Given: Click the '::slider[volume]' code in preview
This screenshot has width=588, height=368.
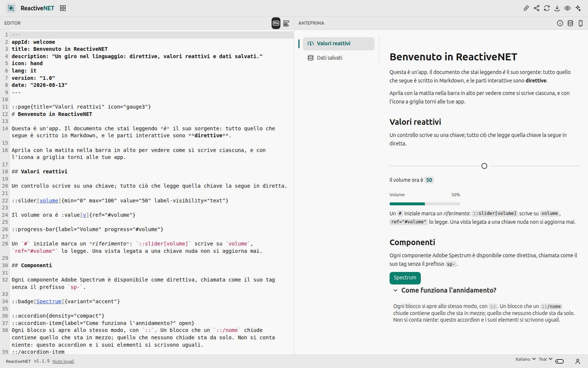Looking at the screenshot, I should tap(495, 213).
